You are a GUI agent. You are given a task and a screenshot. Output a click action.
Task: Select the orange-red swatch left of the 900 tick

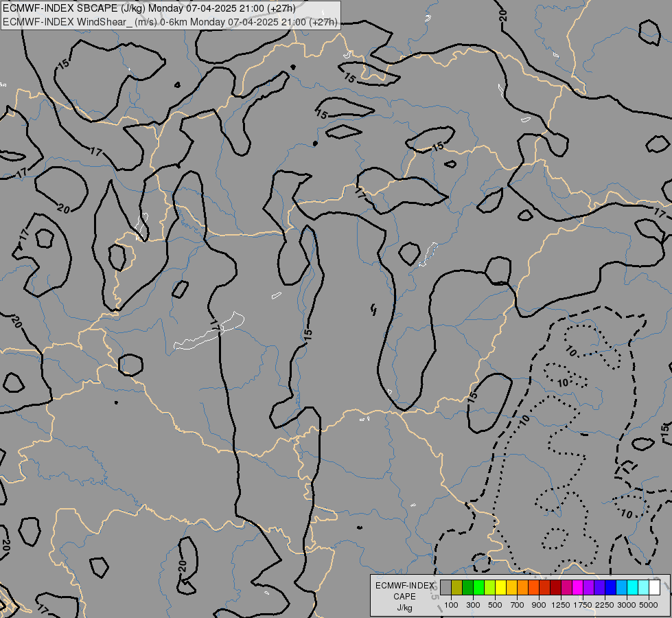tap(533, 587)
